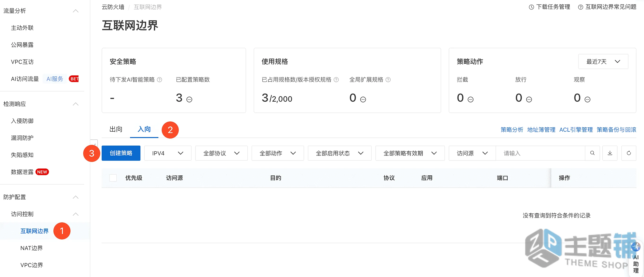Viewport: 644px width, 277px height.
Task: Click the sidebar collapse handle
Action: pos(94,143)
